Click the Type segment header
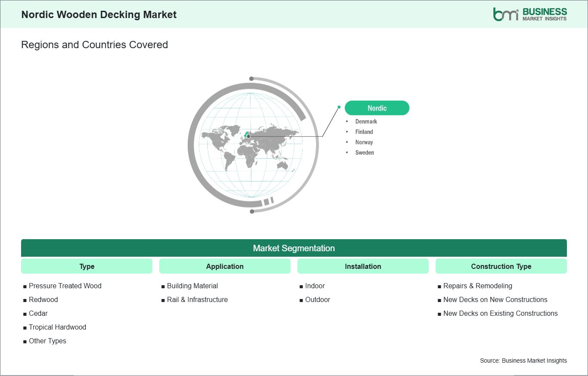The height and width of the screenshot is (376, 588). [87, 266]
